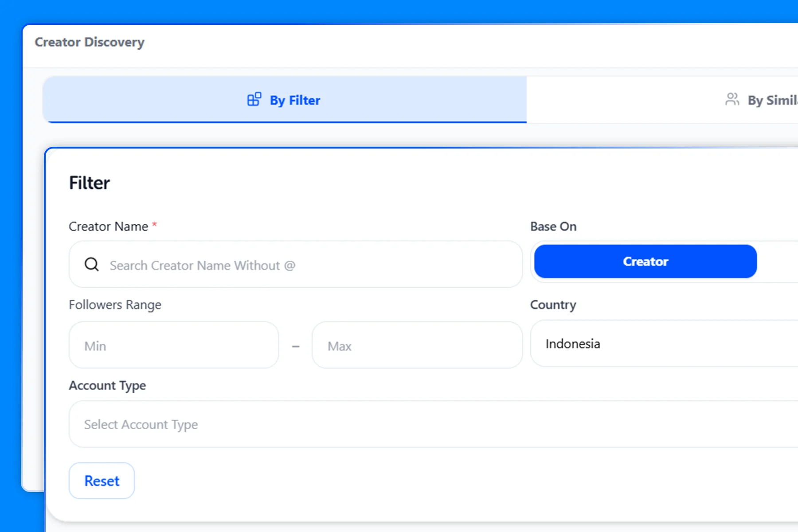This screenshot has height=532, width=798.
Task: Click the Filter heading
Action: 90,183
